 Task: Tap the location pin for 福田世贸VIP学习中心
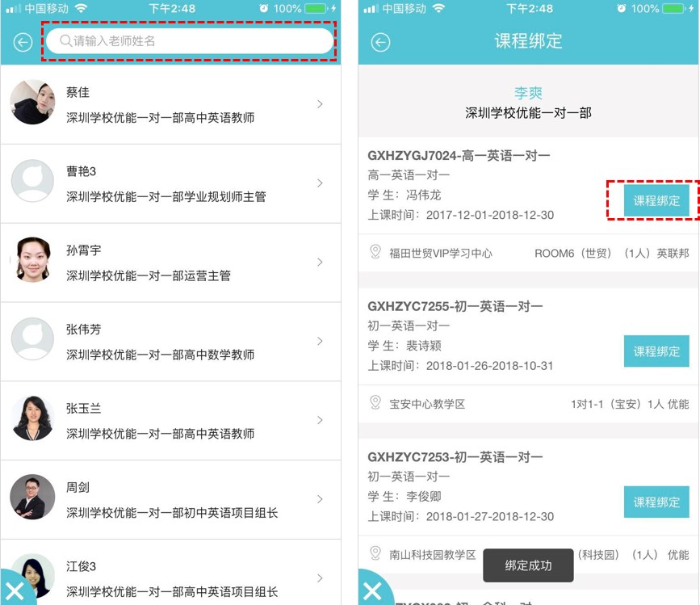375,252
